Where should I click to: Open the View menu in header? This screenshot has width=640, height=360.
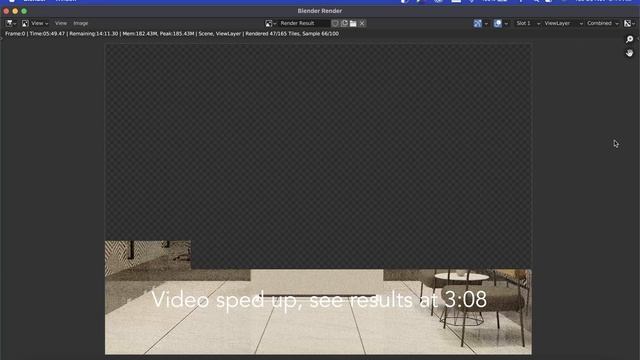pyautogui.click(x=61, y=24)
